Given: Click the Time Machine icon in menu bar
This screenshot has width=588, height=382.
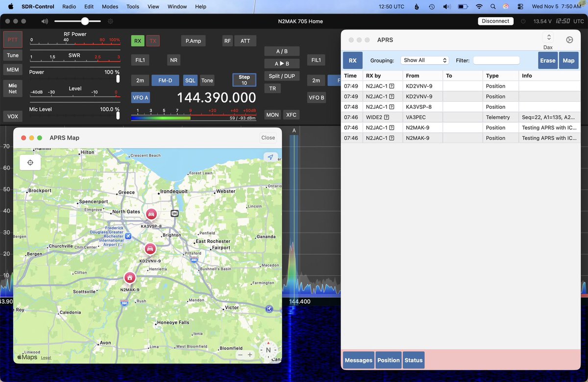Looking at the screenshot, I should pyautogui.click(x=431, y=7).
